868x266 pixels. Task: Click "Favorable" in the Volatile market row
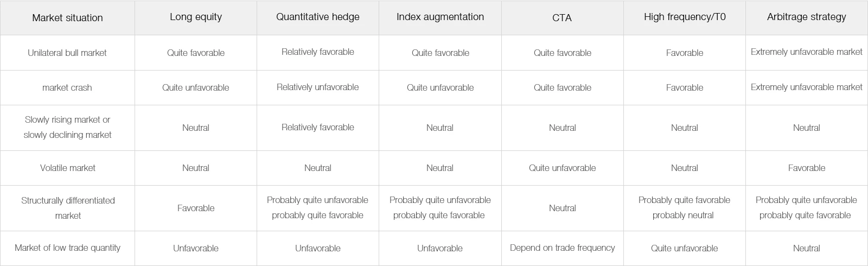(x=807, y=168)
